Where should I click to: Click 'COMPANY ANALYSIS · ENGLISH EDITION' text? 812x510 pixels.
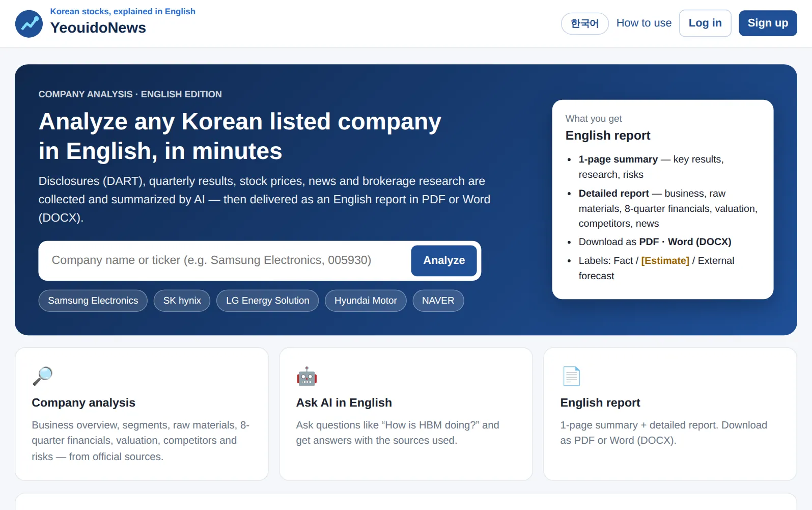(130, 94)
